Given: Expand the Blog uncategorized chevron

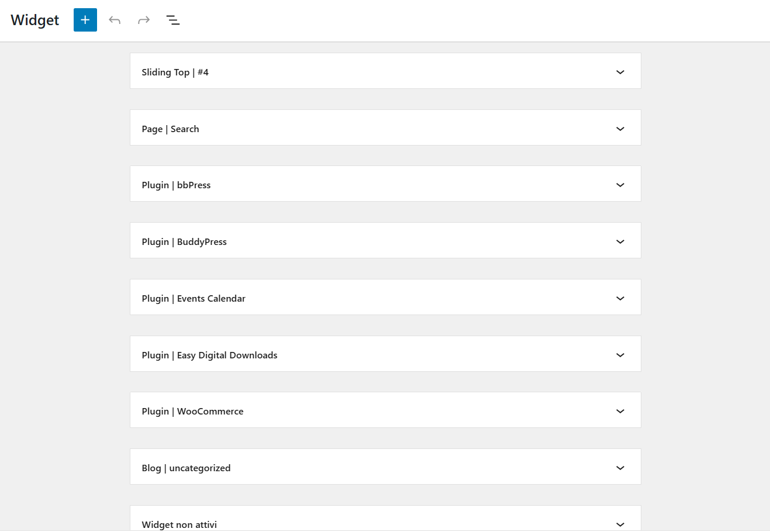Looking at the screenshot, I should pos(620,468).
